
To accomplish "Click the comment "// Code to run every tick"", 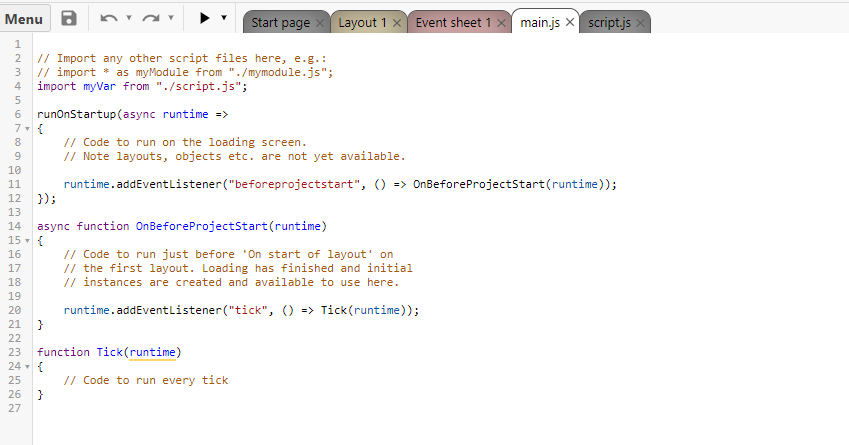I will (x=146, y=380).
